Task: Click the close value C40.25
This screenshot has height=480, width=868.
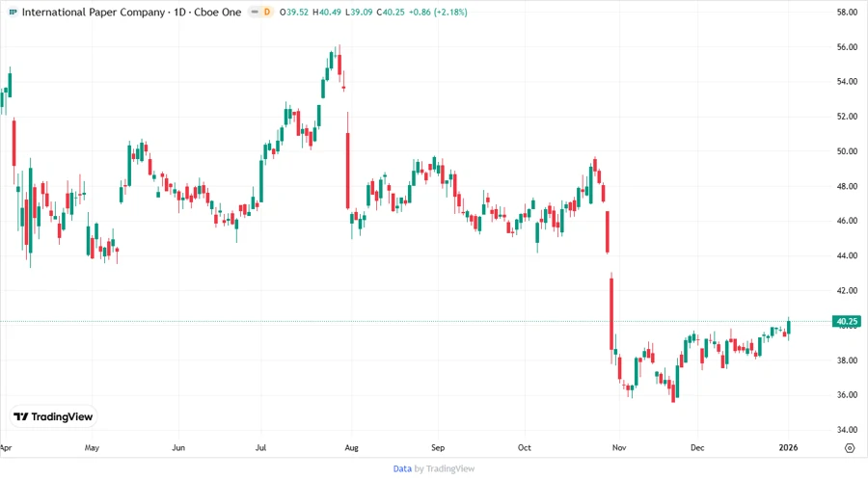Action: click(x=391, y=13)
